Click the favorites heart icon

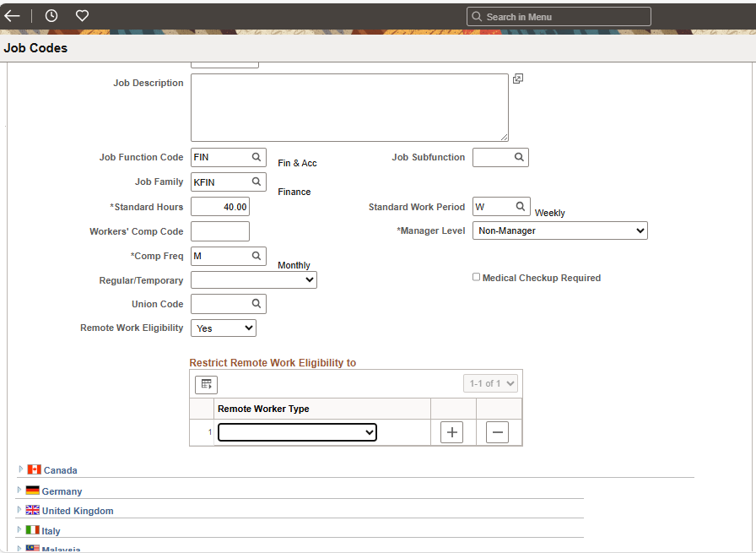(x=82, y=16)
